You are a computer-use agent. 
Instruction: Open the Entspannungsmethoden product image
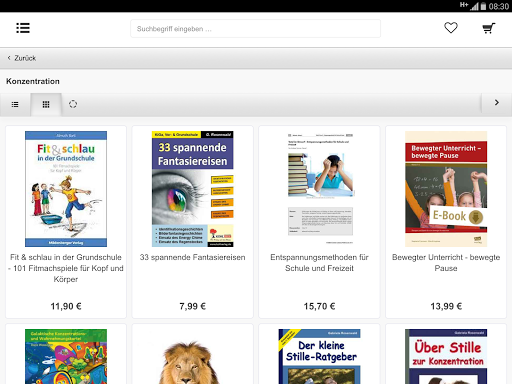click(x=320, y=189)
